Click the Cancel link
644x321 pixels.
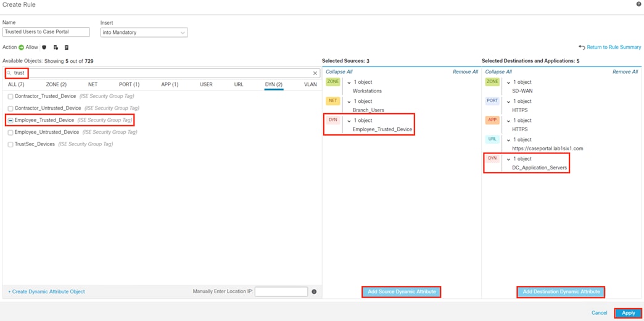click(599, 313)
